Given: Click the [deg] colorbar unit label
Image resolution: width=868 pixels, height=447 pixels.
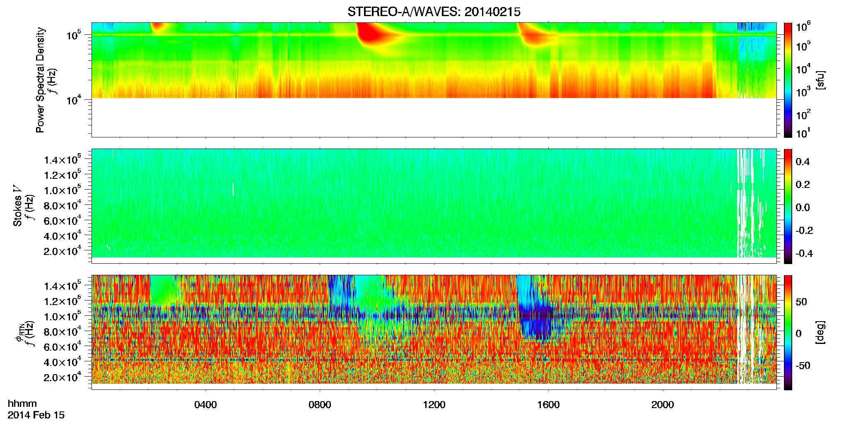Looking at the screenshot, I should coord(820,332).
